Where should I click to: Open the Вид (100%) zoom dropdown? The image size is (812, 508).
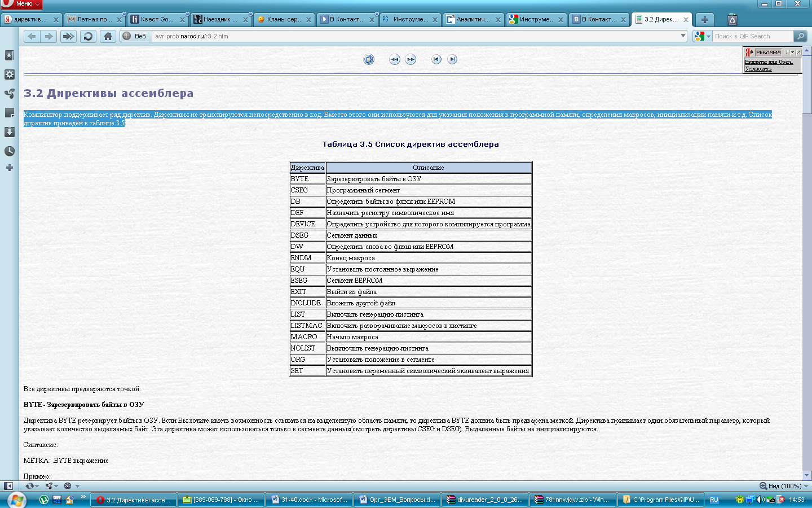pyautogui.click(x=784, y=486)
